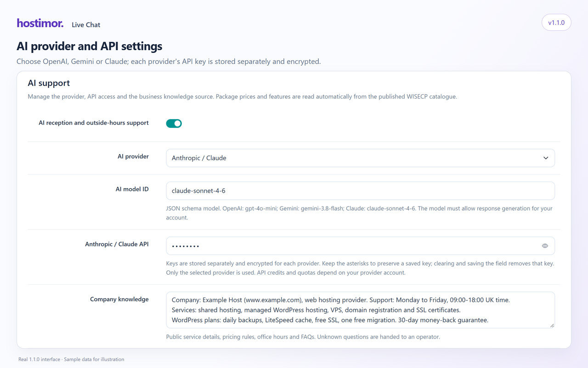The image size is (588, 368).
Task: Toggle AI reception and outside-hours support switch
Action: (x=174, y=123)
